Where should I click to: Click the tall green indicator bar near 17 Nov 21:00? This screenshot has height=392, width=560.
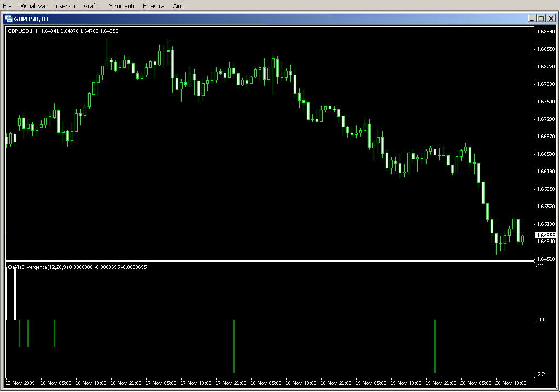(x=234, y=346)
